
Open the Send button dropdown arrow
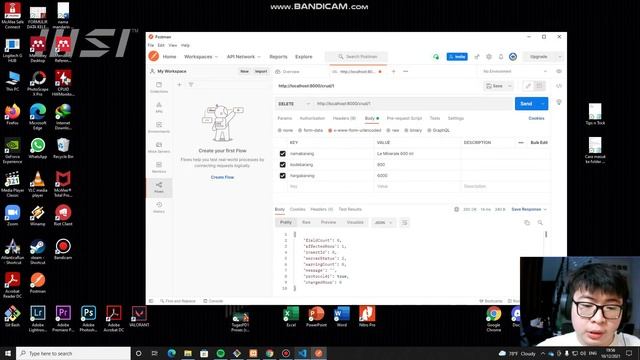coord(543,104)
